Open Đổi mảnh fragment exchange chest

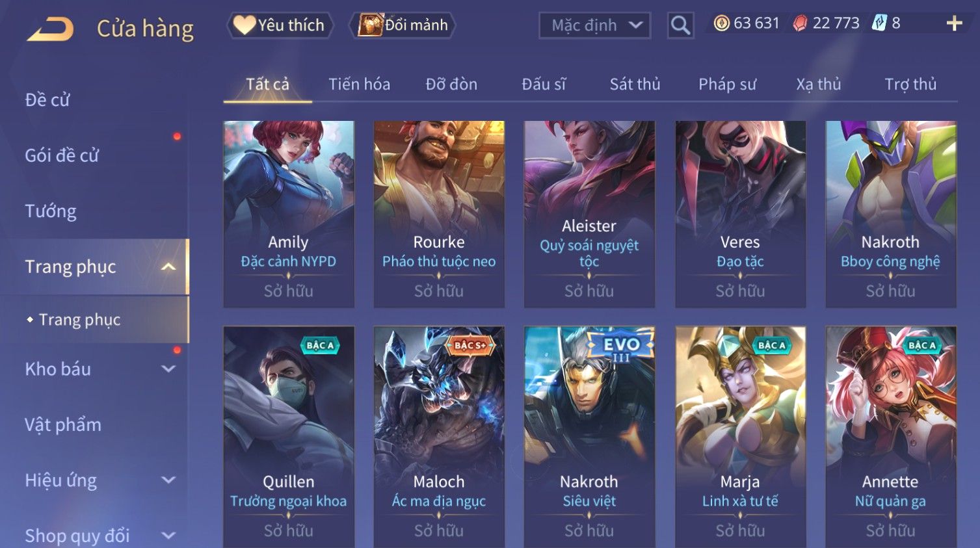click(402, 25)
